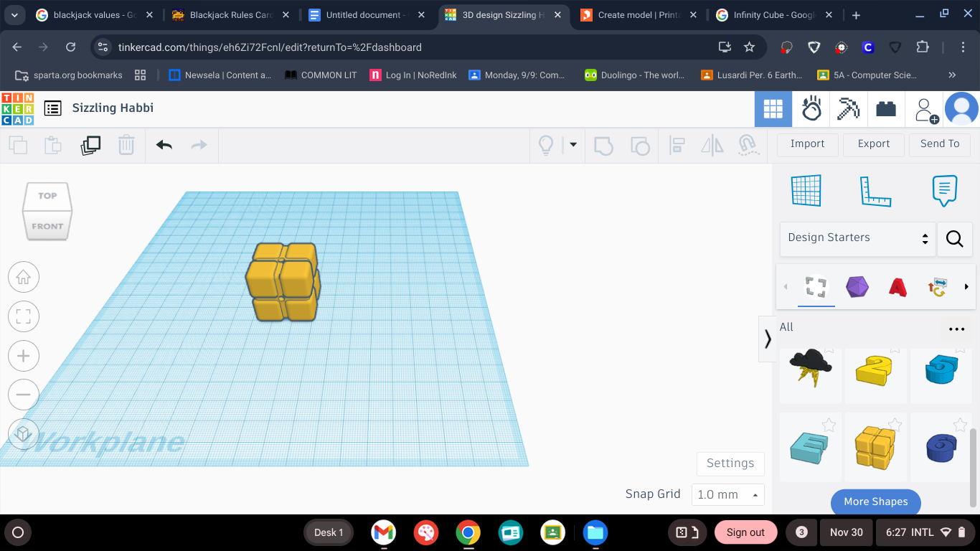Open Design Starters dropdown
The width and height of the screenshot is (980, 551).
click(x=857, y=239)
